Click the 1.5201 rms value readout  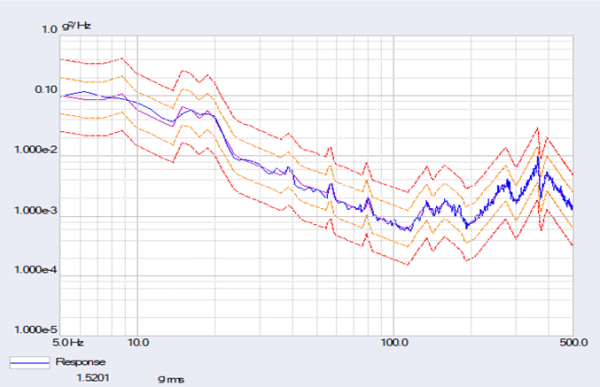pos(93,378)
